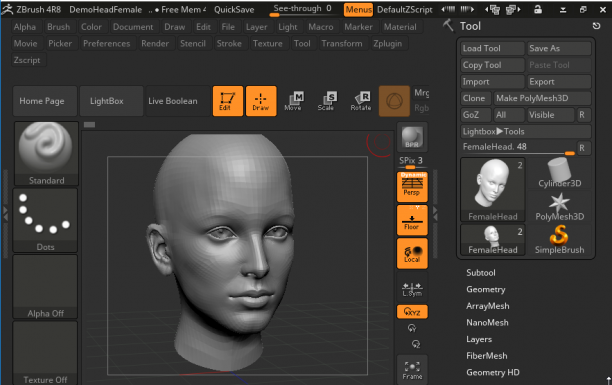Open the Transform menu
This screenshot has height=385, width=612.
tap(342, 43)
